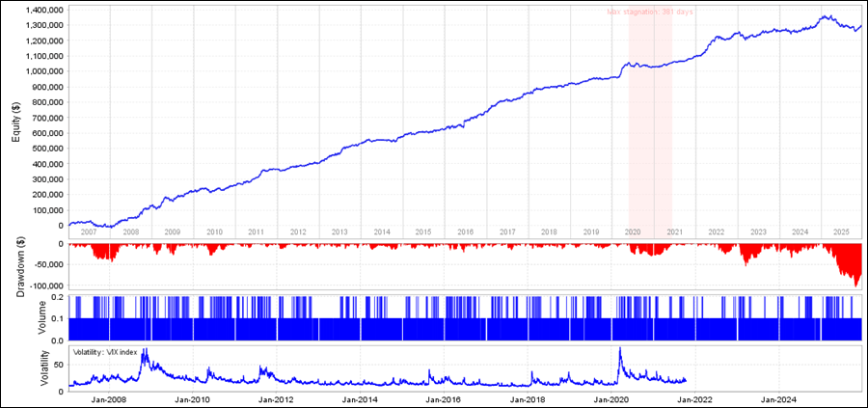This screenshot has width=868, height=408.
Task: Select the 2013 year label in equity chart
Action: pos(339,232)
